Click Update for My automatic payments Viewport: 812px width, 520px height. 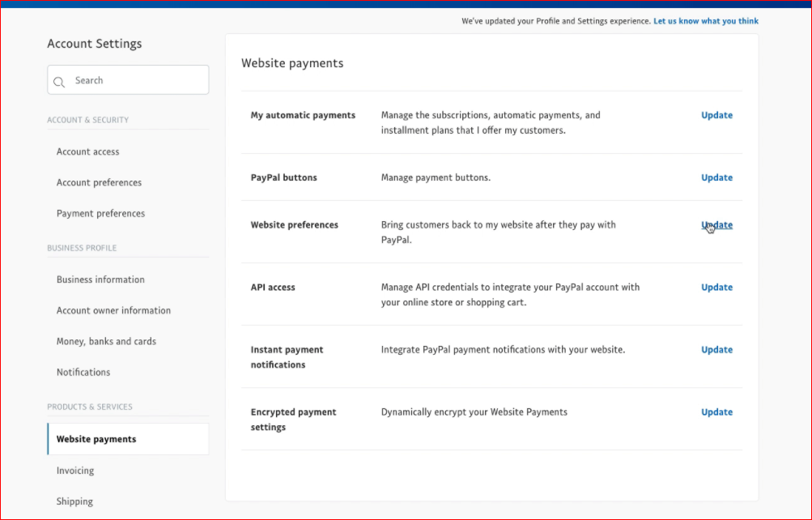pos(716,116)
